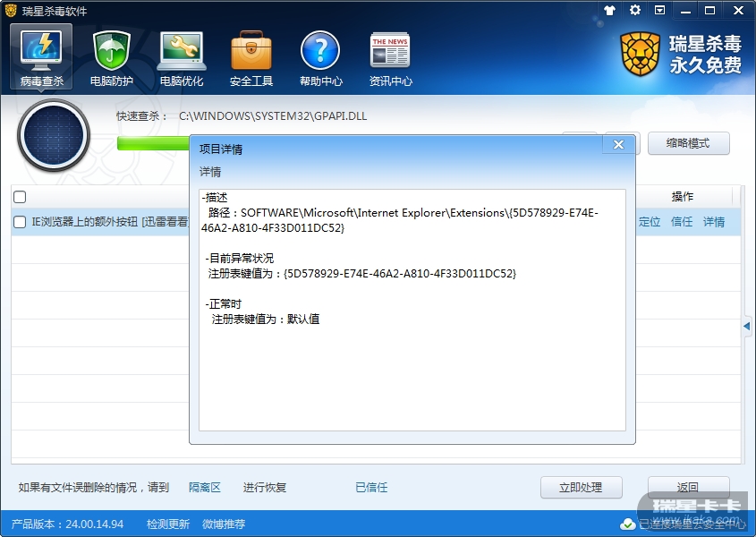This screenshot has height=537, width=756.
Task: Open the 病毒查杀 virus scan section
Action: pyautogui.click(x=41, y=57)
